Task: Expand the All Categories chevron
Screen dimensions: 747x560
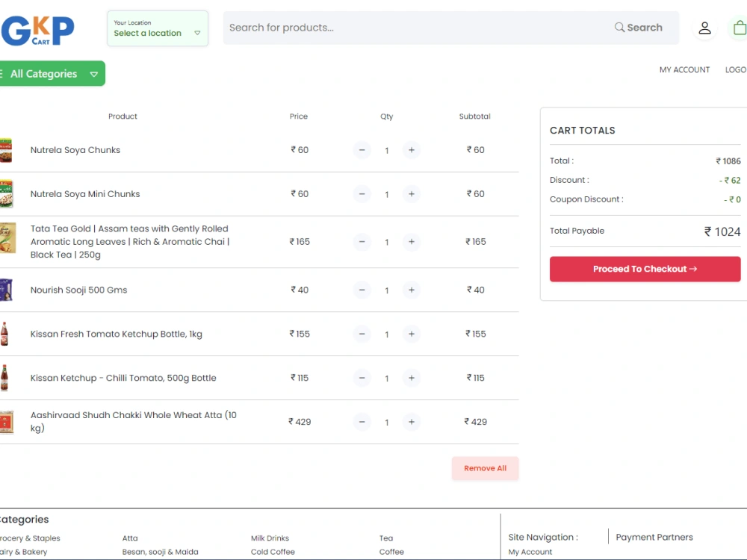Action: click(x=94, y=74)
